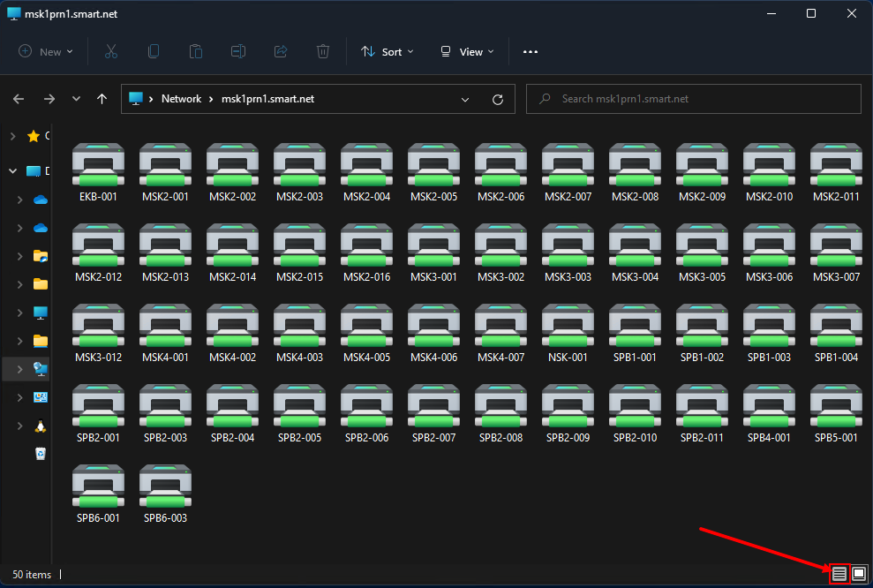Open the View dropdown menu
The width and height of the screenshot is (873, 588).
(467, 52)
